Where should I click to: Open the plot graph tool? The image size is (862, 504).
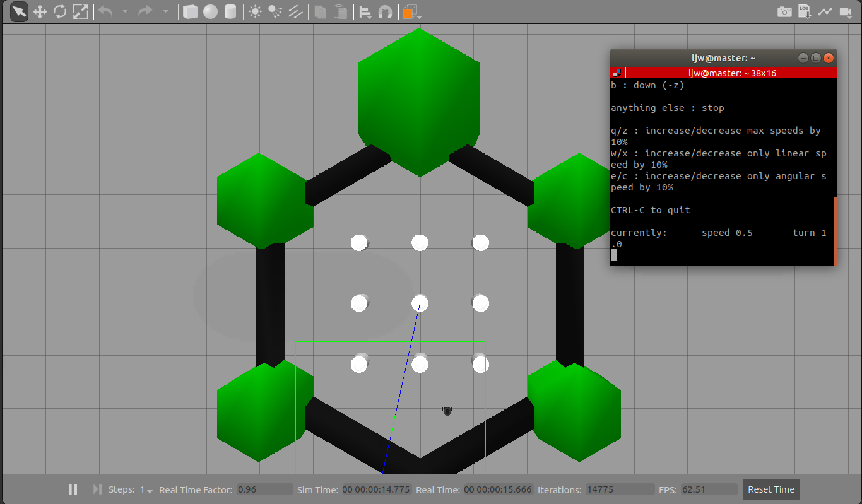(x=825, y=11)
